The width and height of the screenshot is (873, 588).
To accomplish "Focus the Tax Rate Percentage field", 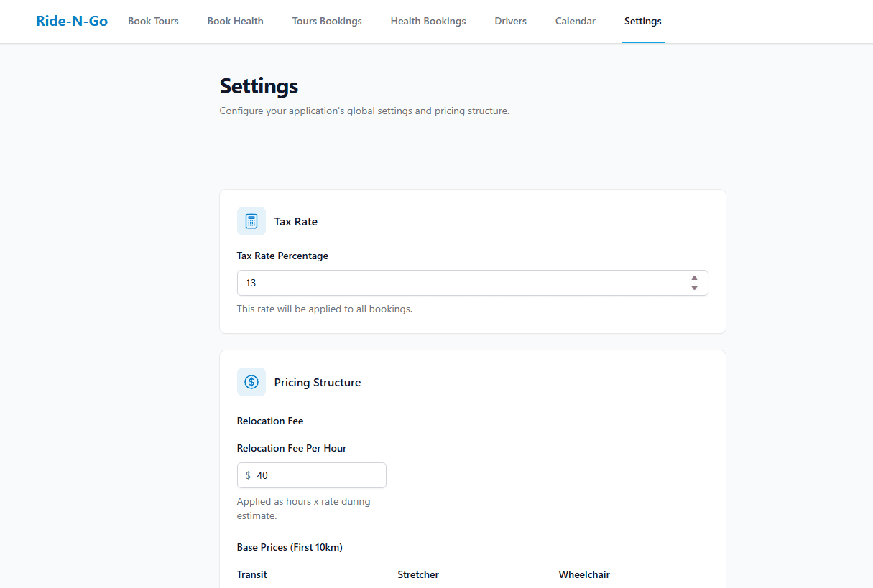I will (x=473, y=283).
